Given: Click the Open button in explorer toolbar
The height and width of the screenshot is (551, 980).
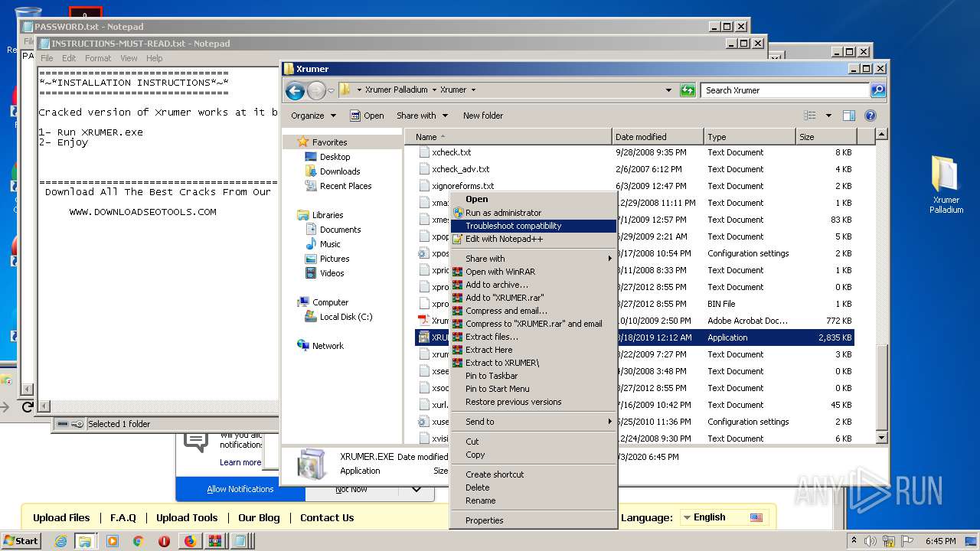Looking at the screenshot, I should [x=367, y=116].
